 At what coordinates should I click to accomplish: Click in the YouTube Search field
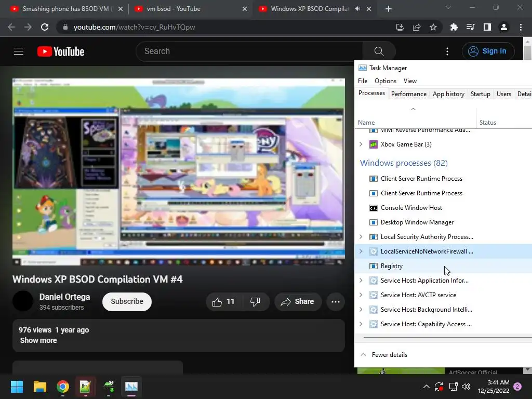tap(249, 51)
